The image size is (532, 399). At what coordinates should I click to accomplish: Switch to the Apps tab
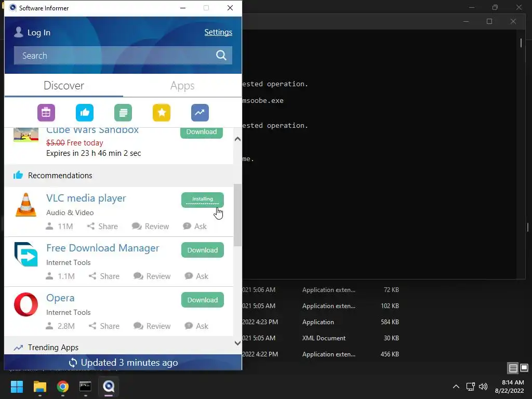coord(182,86)
